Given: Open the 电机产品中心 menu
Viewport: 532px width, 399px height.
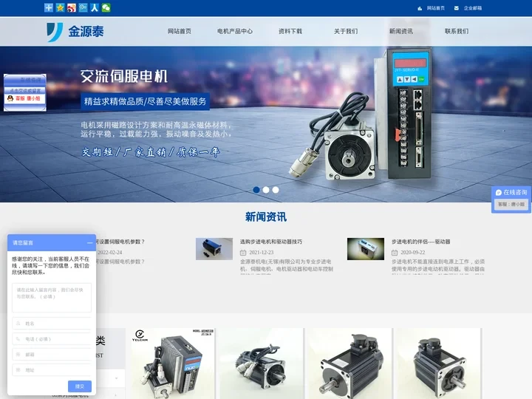Looking at the screenshot, I should (235, 31).
